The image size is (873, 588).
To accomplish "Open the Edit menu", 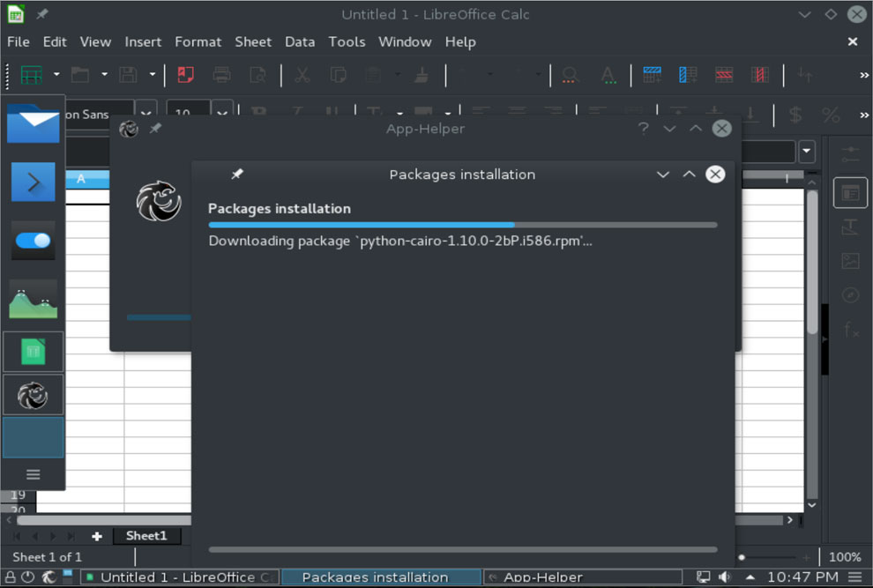I will (x=55, y=42).
